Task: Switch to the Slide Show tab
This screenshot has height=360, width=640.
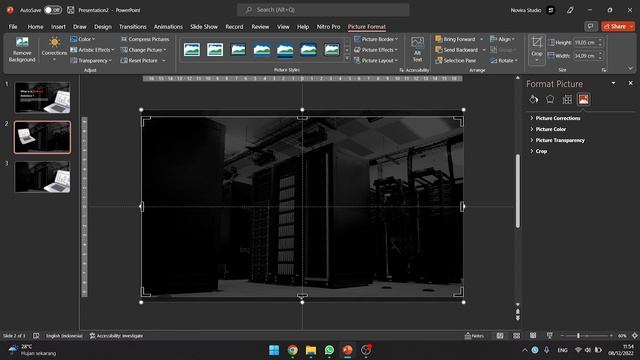Action: [204, 27]
